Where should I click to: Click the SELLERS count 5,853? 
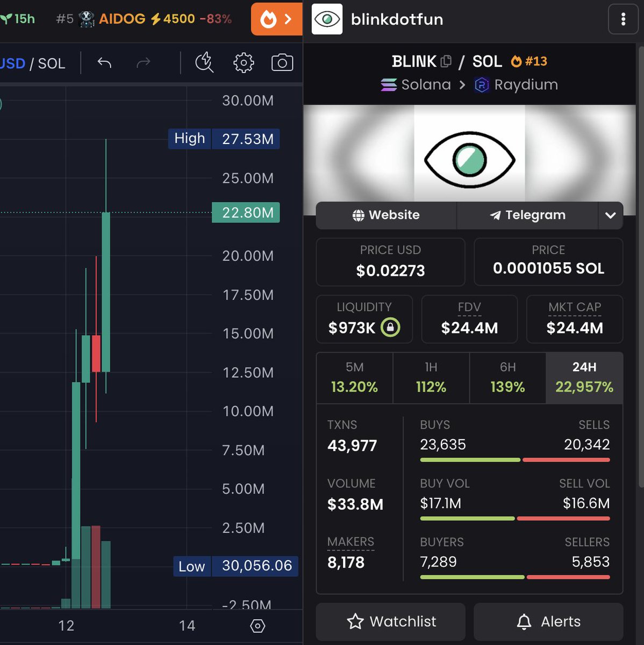tap(591, 562)
